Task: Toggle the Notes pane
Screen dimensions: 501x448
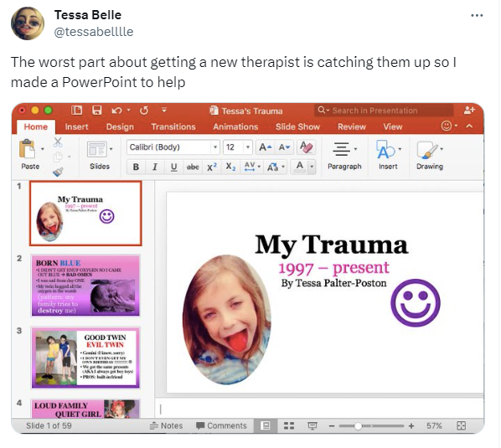Action: [167, 425]
